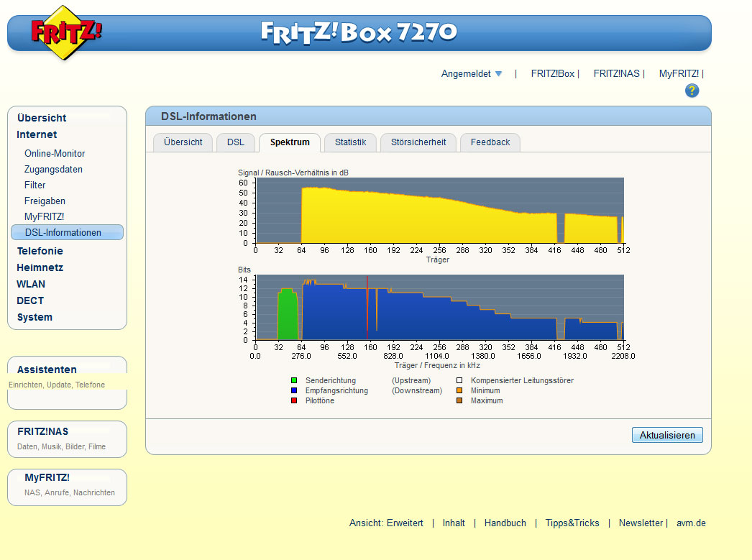This screenshot has height=560, width=752.
Task: Click the 'Daten, Musik, Bilder, Filme' text
Action: 61,446
